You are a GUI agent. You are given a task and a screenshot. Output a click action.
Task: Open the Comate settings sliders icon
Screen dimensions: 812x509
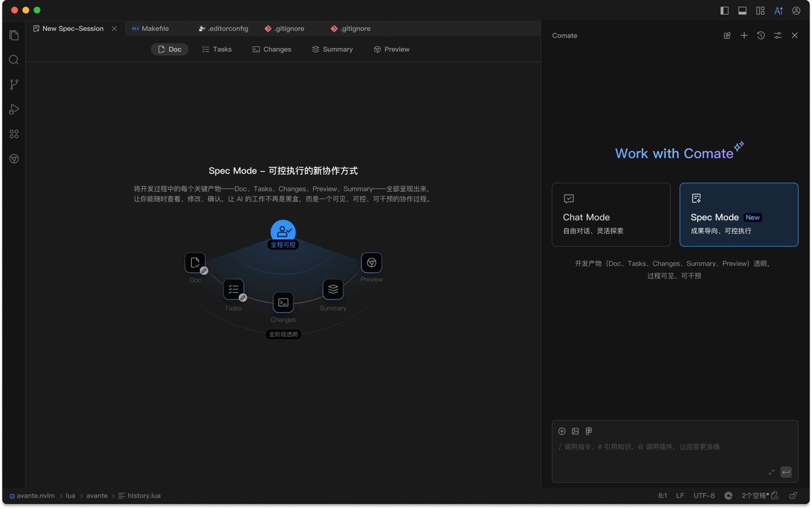pyautogui.click(x=778, y=35)
